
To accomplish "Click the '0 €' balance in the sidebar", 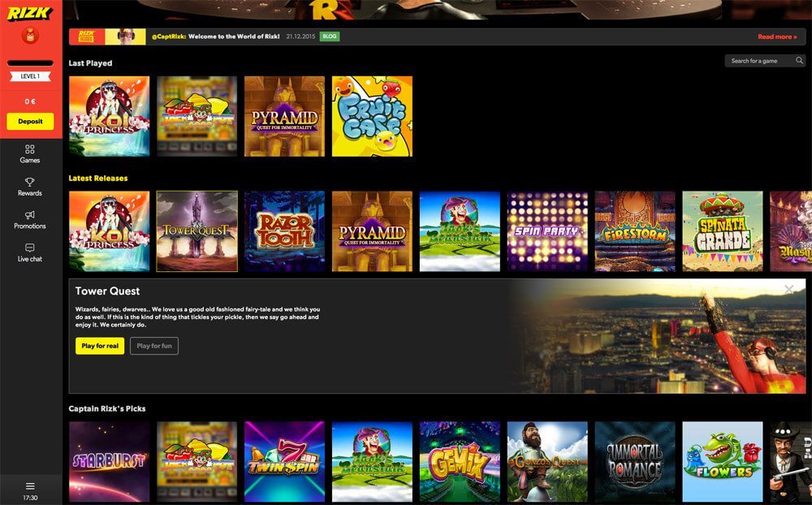I will (30, 101).
